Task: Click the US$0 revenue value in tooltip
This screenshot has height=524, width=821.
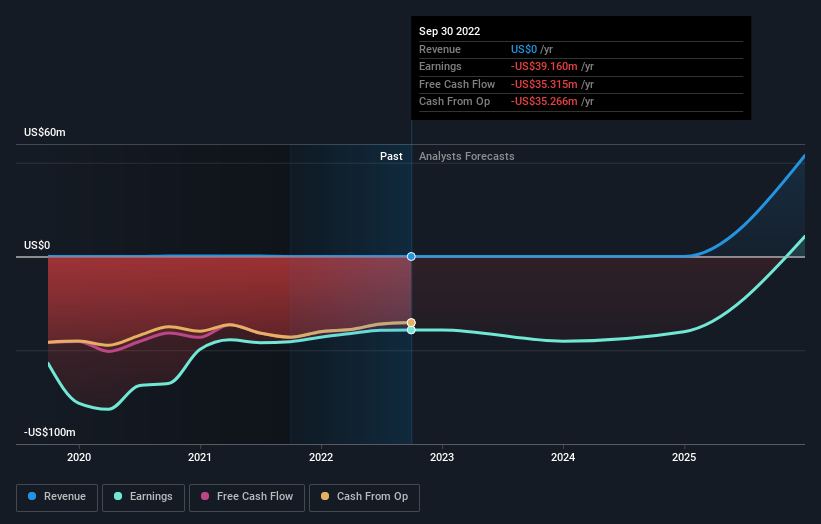Action: [524, 49]
